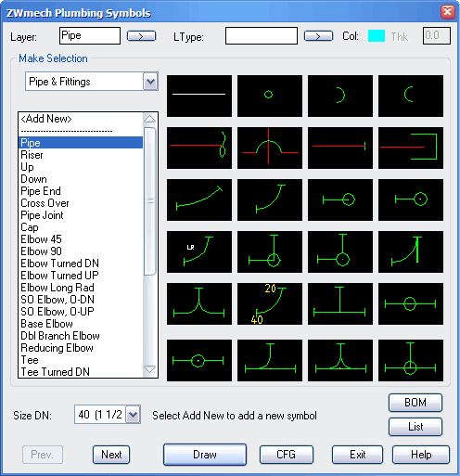Select the double branch elbow symbol thumbnail

199,303
